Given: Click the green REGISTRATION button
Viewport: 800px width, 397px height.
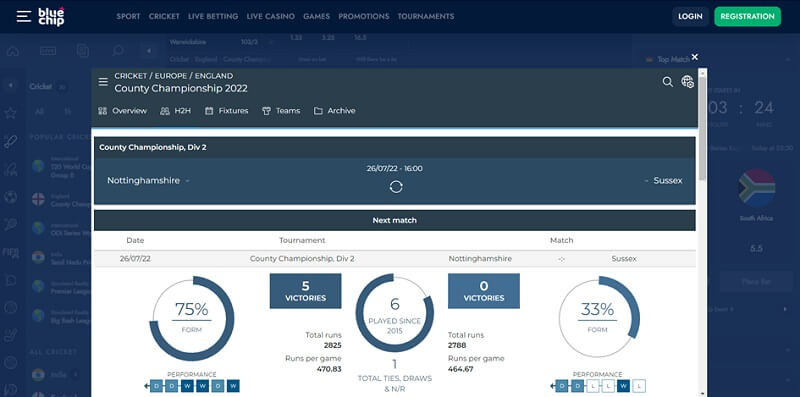Looking at the screenshot, I should click(x=747, y=16).
